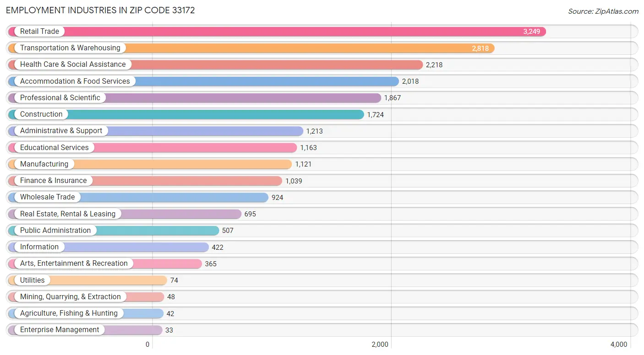The height and width of the screenshot is (355, 644).
Task: Select the 507 Public Administration value
Action: 228,231
